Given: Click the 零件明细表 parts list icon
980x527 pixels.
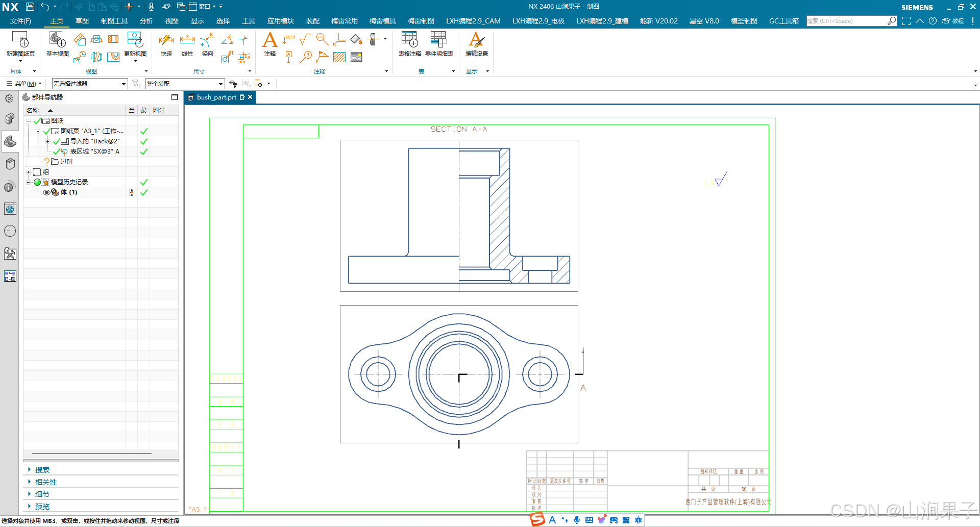Looking at the screenshot, I should [x=439, y=40].
